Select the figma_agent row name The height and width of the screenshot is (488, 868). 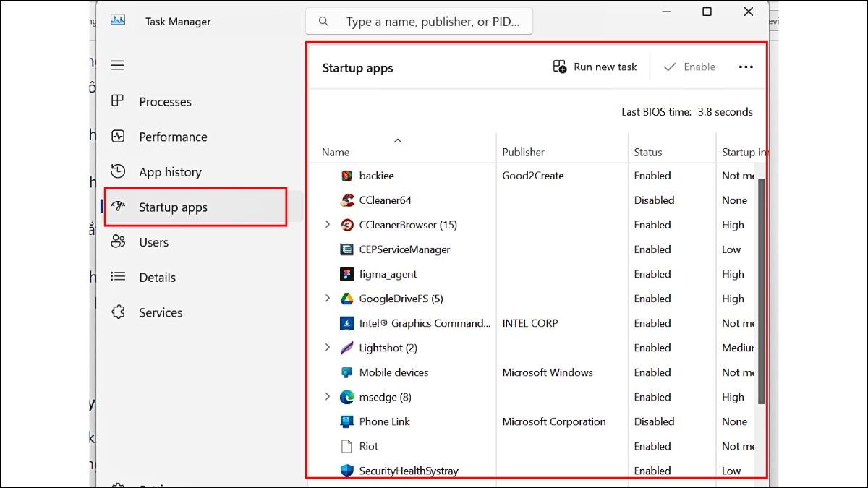tap(388, 273)
